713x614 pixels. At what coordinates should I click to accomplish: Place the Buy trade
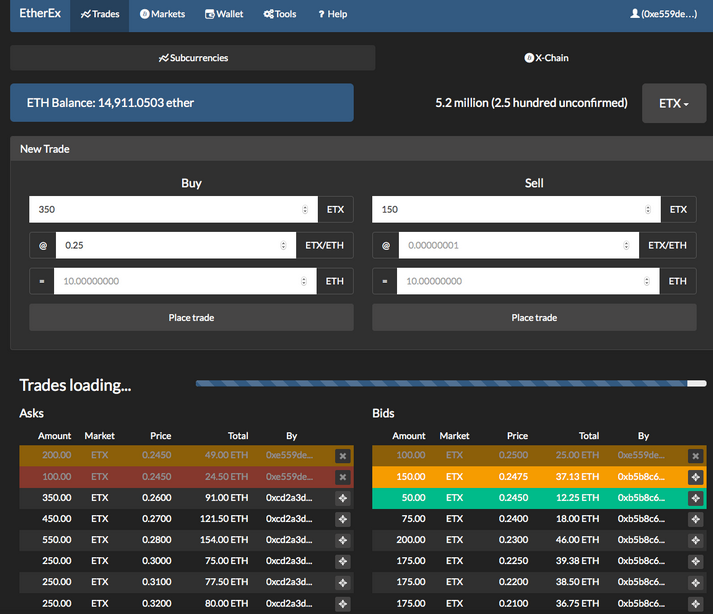coord(191,317)
